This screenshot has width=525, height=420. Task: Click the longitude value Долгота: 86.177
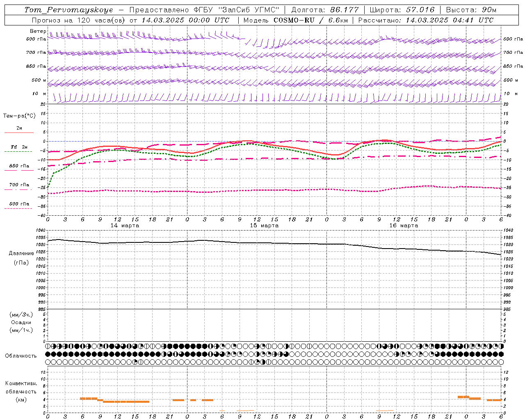pos(325,10)
